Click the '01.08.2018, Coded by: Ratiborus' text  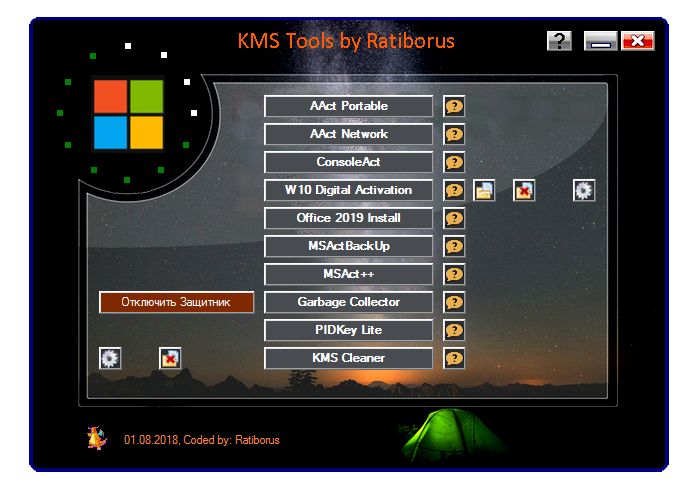pyautogui.click(x=202, y=440)
